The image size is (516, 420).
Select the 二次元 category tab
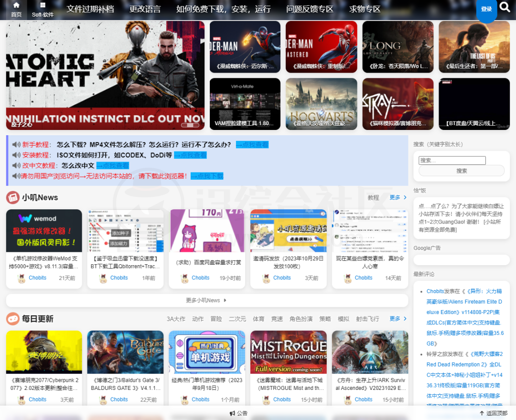(x=237, y=319)
